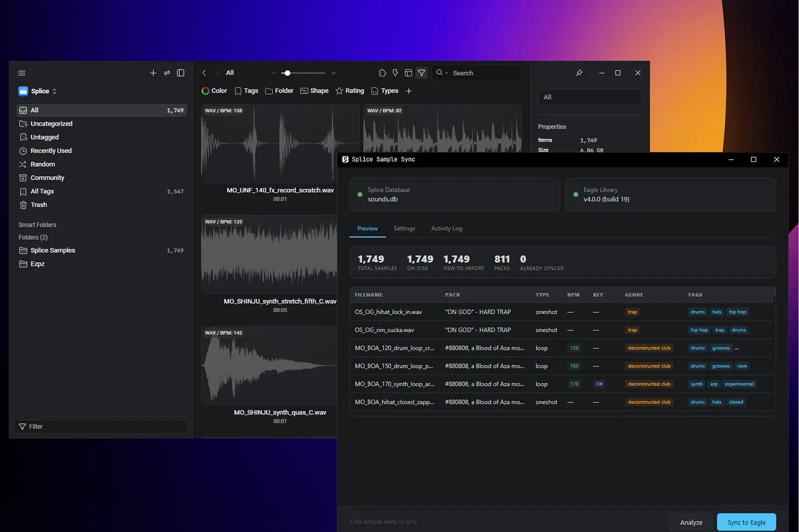Click the FILENAME column header
This screenshot has height=532, width=799.
[x=369, y=295]
